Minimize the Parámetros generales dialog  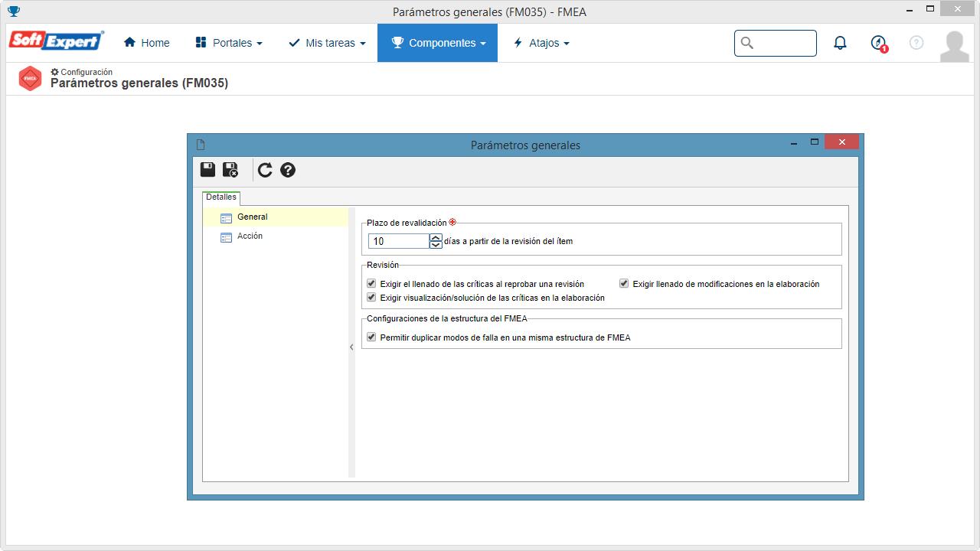[795, 142]
